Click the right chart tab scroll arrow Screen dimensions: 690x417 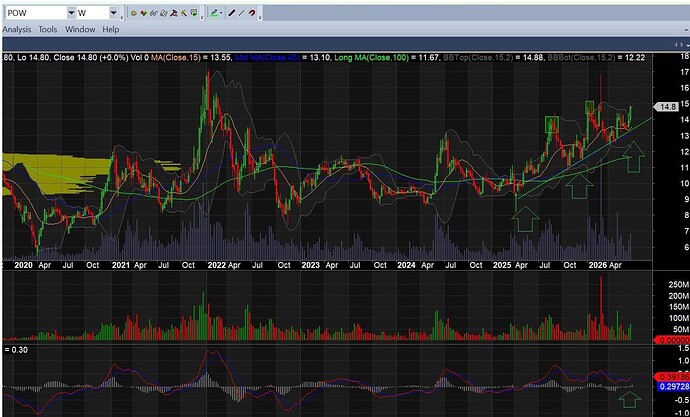click(x=683, y=44)
